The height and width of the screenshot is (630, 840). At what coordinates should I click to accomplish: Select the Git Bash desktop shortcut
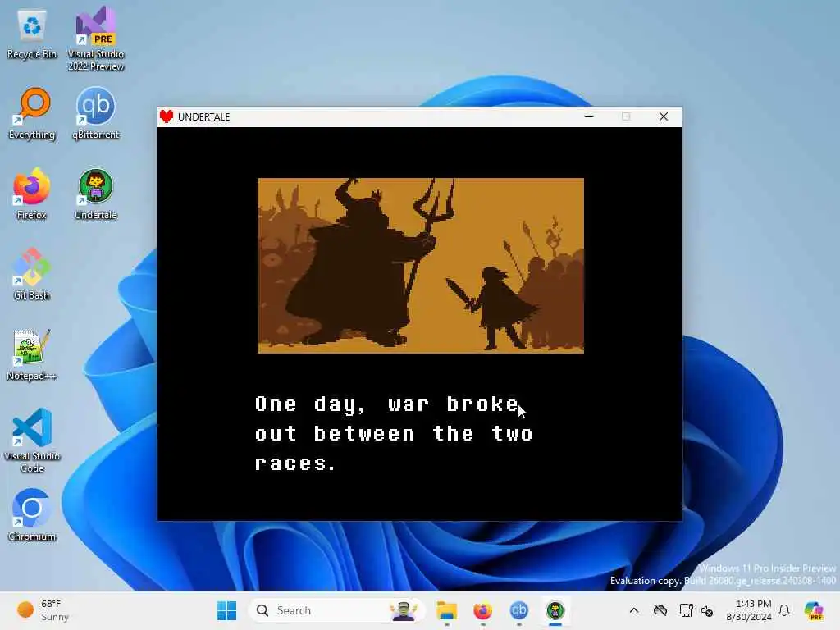[x=32, y=274]
